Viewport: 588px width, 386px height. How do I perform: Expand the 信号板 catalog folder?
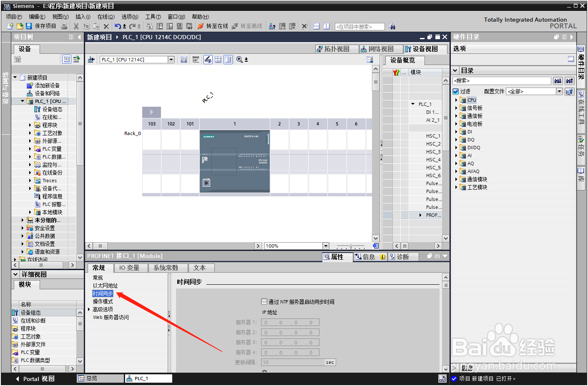456,108
